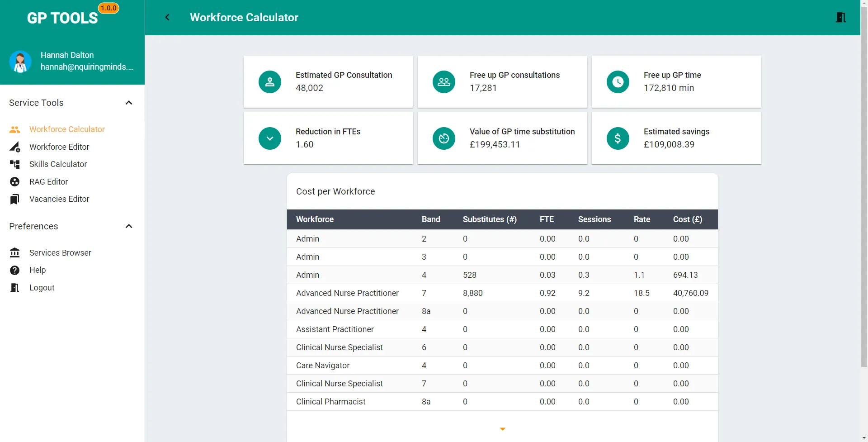Click the Reduction in FTEs chevron icon
Screen dimensions: 868x442
coord(270,138)
